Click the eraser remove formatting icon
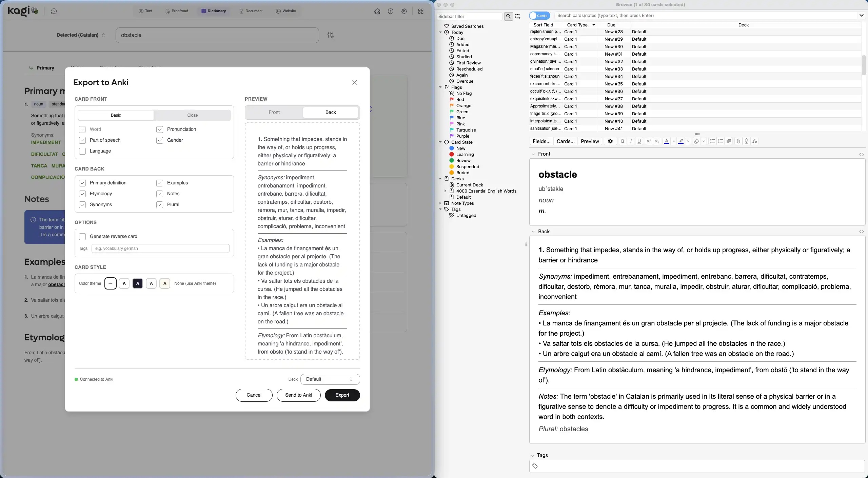The image size is (868, 478). click(x=696, y=141)
